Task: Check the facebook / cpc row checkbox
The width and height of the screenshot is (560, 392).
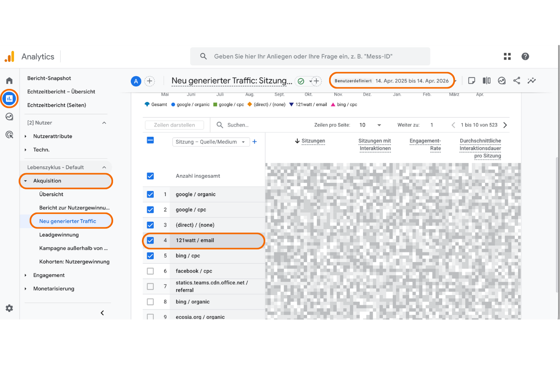Action: click(150, 271)
